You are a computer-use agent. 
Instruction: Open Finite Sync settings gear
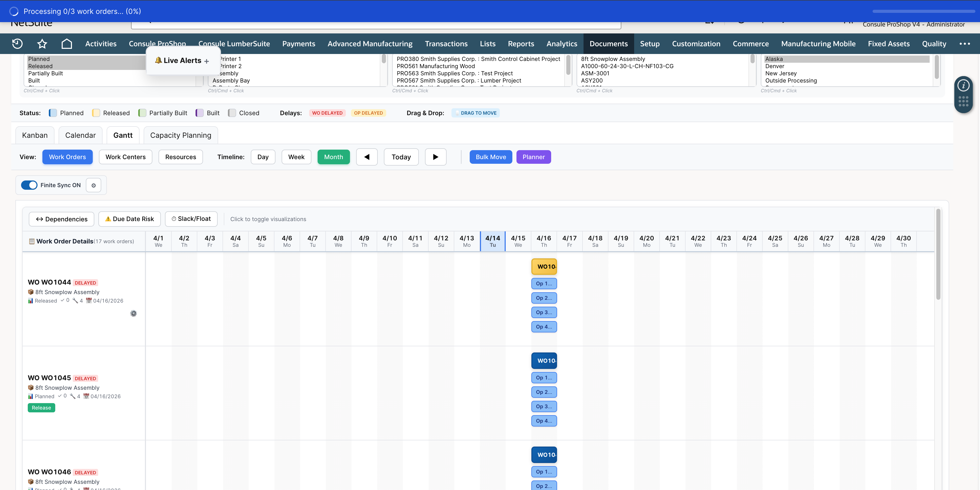tap(94, 185)
